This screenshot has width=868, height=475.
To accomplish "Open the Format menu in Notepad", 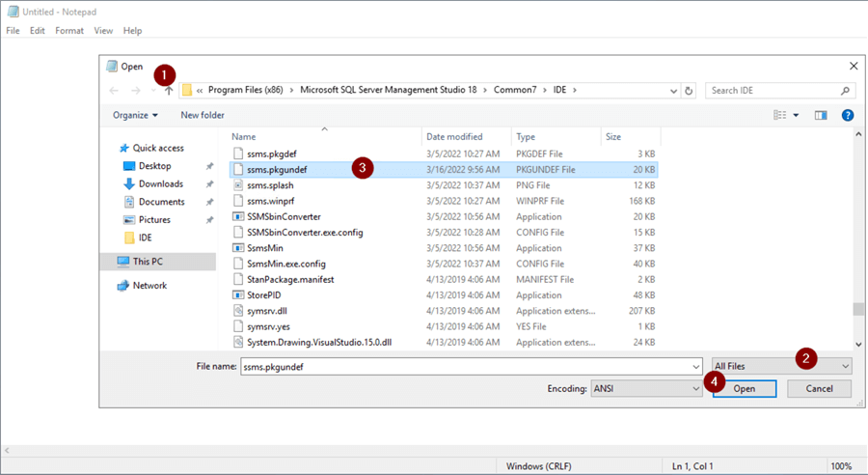I will tap(69, 31).
